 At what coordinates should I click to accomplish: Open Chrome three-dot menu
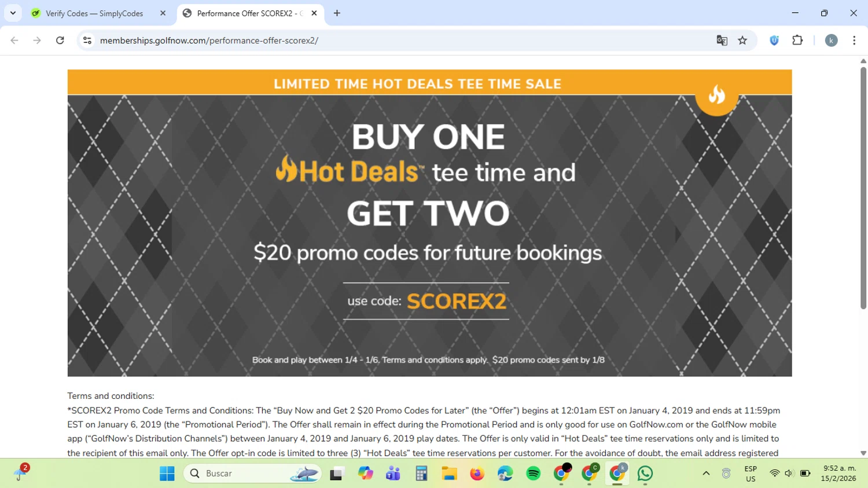[x=854, y=41]
